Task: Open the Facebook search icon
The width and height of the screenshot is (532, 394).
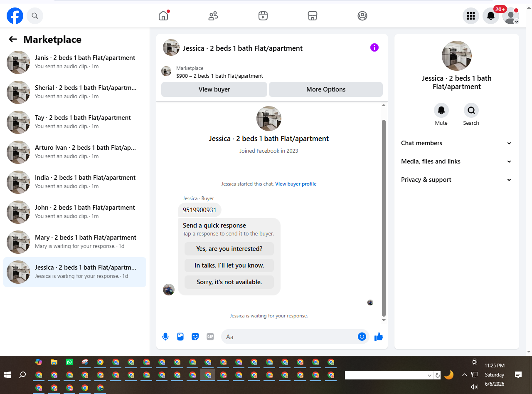Action: pyautogui.click(x=35, y=16)
